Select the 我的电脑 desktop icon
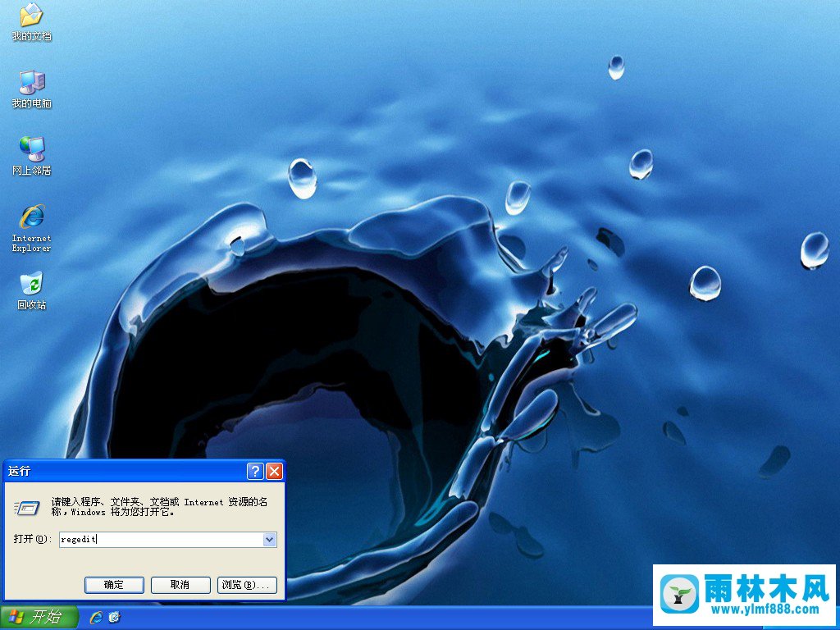The height and width of the screenshot is (630, 840). 31,89
